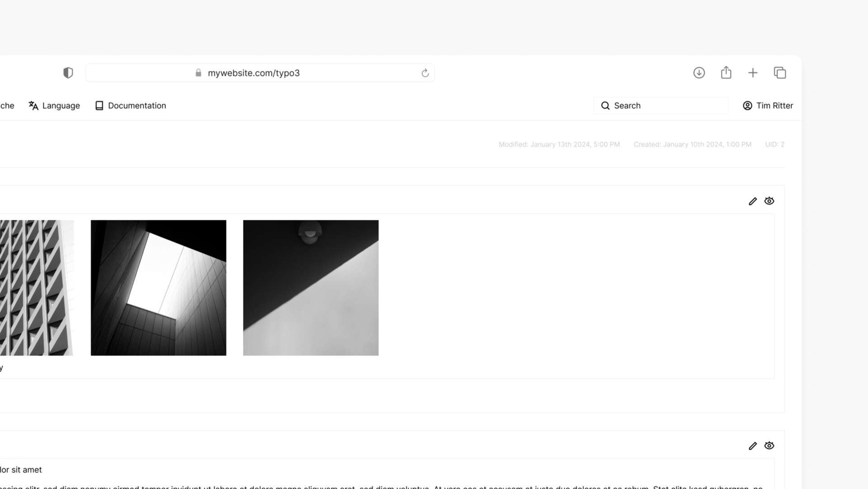Click the download icon in browser toolbar
Screen dimensions: 868x489
point(699,73)
